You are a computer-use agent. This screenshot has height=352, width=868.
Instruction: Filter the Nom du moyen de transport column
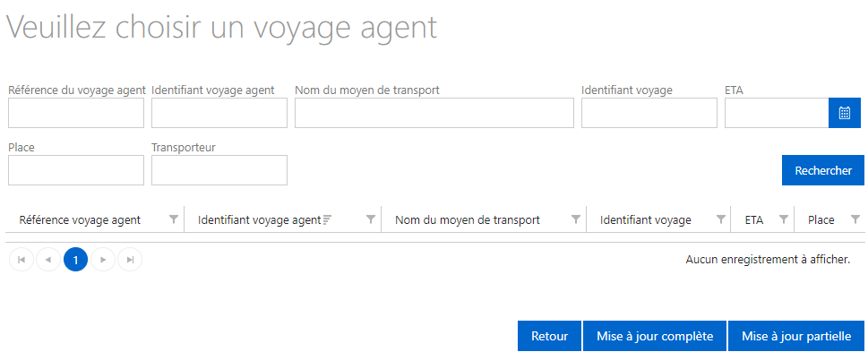click(x=576, y=219)
